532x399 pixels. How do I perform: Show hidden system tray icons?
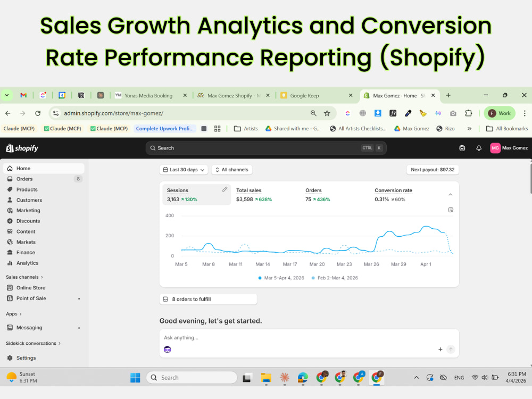pyautogui.click(x=417, y=378)
